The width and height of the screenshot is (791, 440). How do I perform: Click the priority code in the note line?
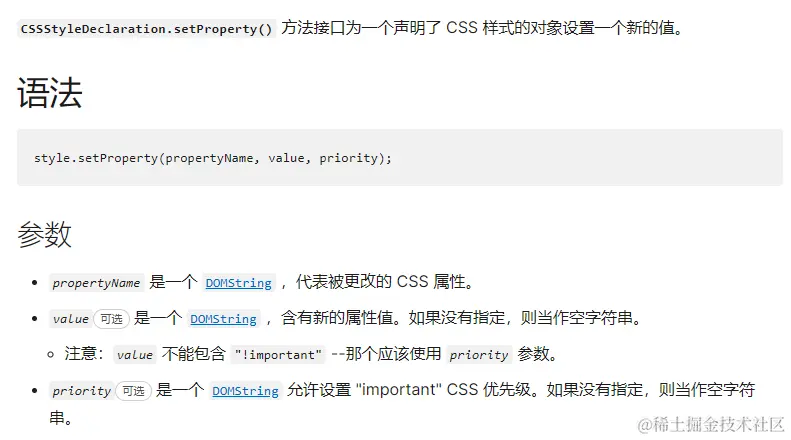pos(479,355)
